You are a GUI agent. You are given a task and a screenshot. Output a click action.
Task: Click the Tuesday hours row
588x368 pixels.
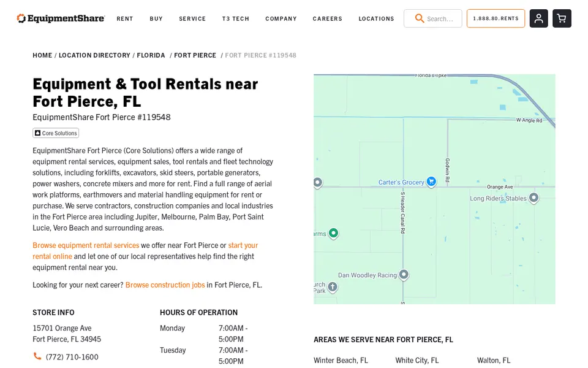(204, 356)
